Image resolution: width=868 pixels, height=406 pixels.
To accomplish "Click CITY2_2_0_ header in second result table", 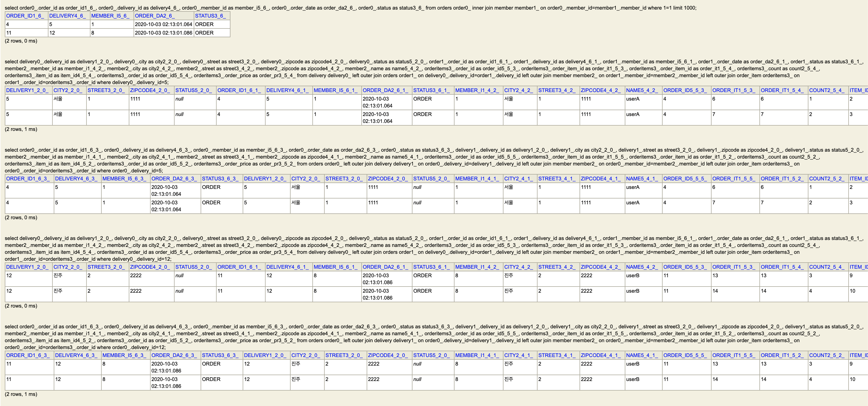I will point(68,90).
